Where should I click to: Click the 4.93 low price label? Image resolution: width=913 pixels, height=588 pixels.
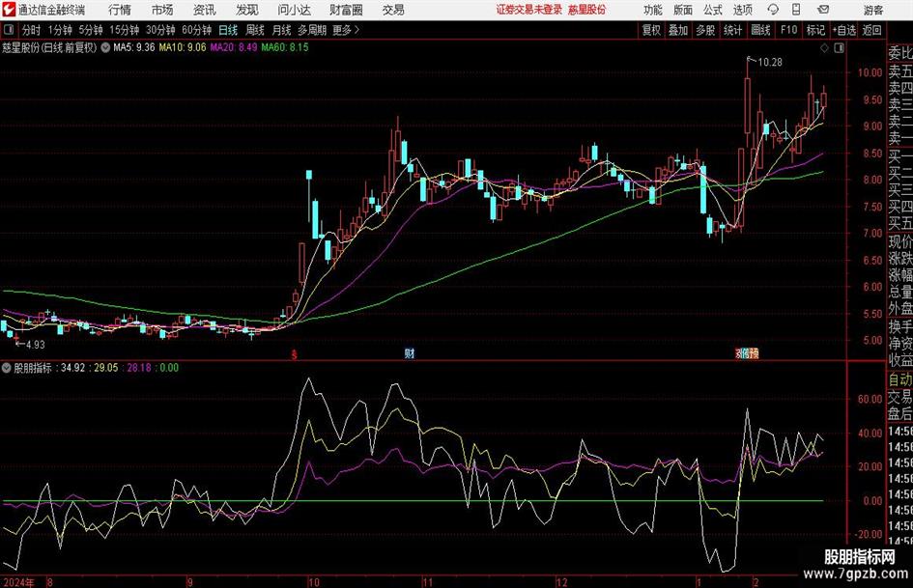[x=35, y=345]
